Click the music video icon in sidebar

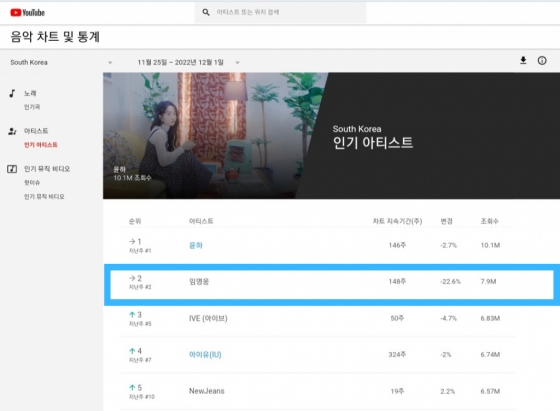click(12, 169)
